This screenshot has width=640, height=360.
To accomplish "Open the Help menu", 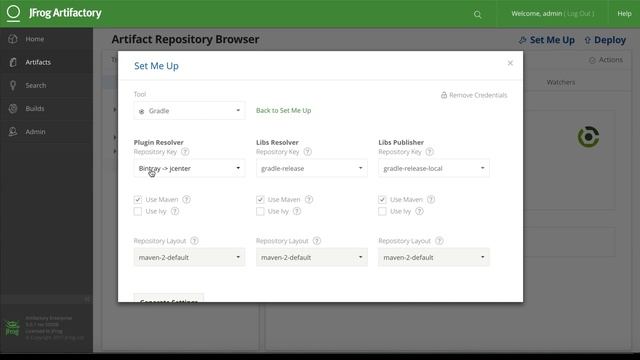I will coord(624,13).
